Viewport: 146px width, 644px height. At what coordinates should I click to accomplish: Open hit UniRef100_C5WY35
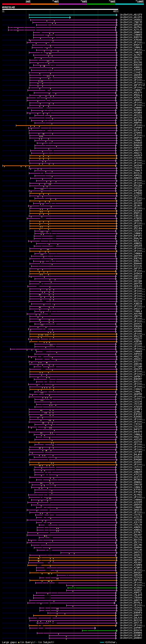coord(131,22)
